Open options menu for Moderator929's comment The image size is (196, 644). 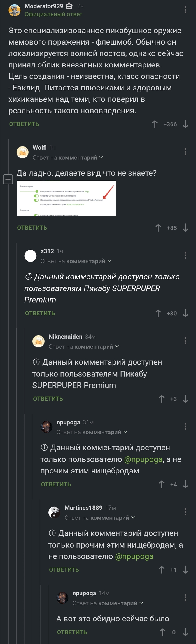(x=185, y=10)
